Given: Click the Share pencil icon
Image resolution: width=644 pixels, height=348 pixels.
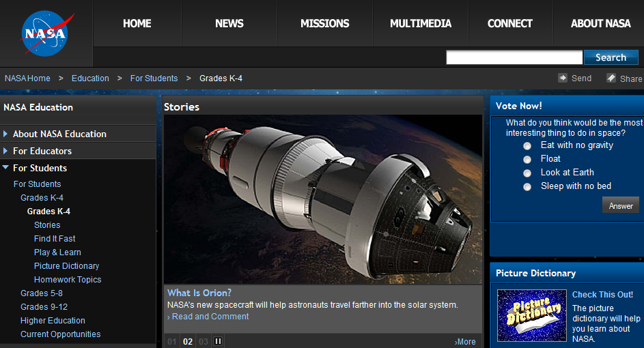Looking at the screenshot, I should [611, 78].
